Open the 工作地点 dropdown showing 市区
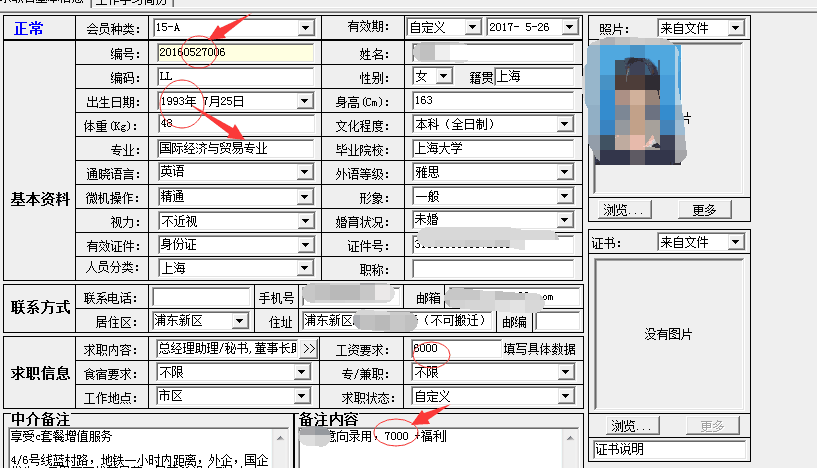The height and width of the screenshot is (468, 817). pos(302,397)
